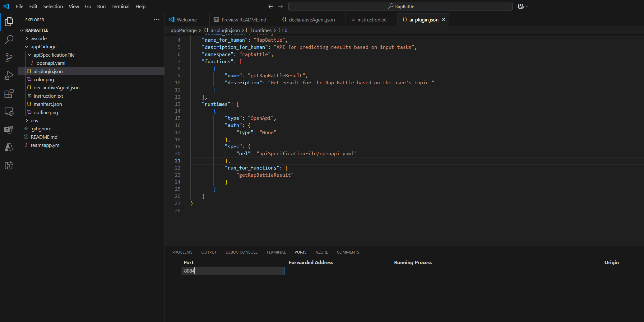
Task: Open the Search view in activity bar
Action: click(9, 40)
